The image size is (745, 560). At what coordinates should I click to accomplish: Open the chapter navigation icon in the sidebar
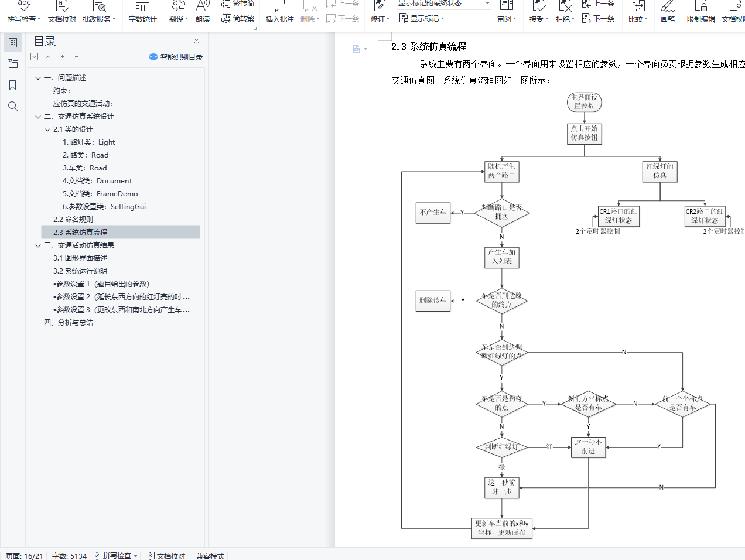13,64
